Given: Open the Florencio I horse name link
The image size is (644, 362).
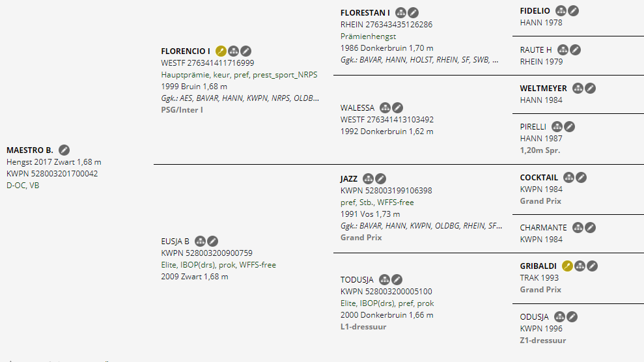Looking at the screenshot, I should (x=186, y=51).
